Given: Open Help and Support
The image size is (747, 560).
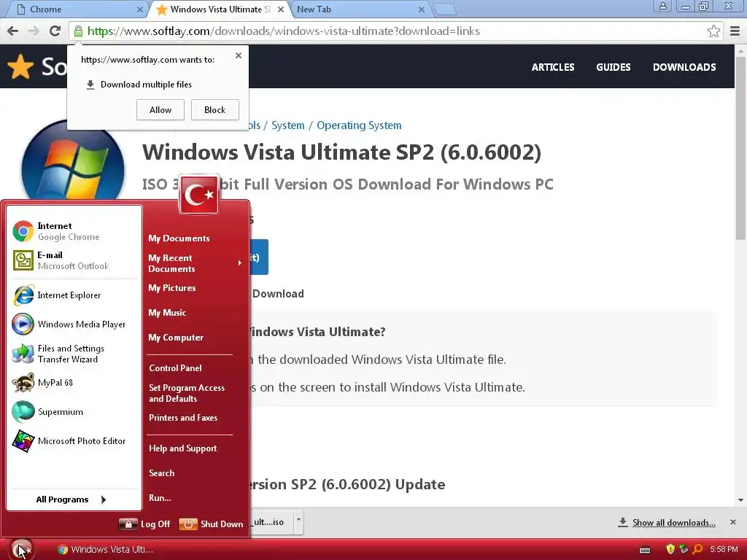Looking at the screenshot, I should [183, 448].
